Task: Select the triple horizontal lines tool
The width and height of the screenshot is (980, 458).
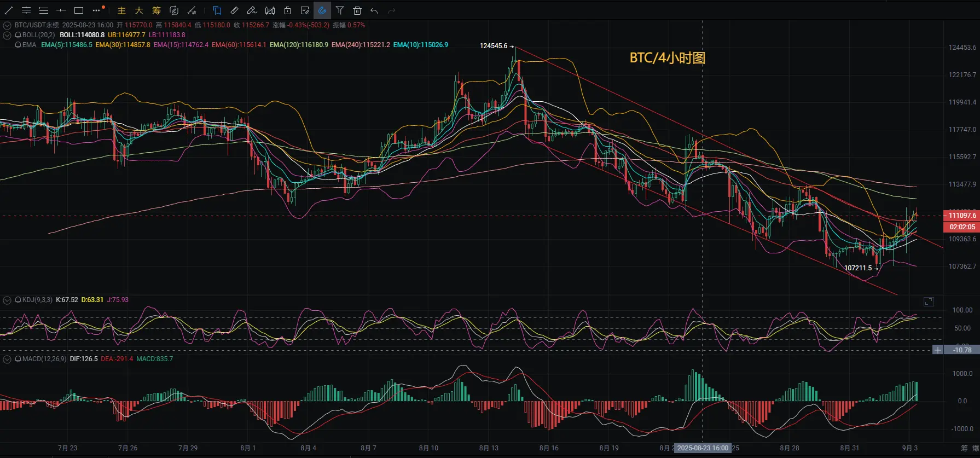Action: click(44, 10)
